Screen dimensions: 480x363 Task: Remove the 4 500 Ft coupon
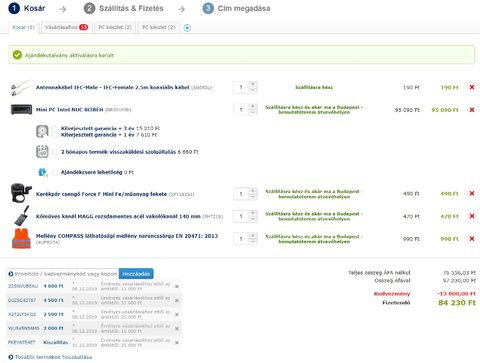point(177,300)
